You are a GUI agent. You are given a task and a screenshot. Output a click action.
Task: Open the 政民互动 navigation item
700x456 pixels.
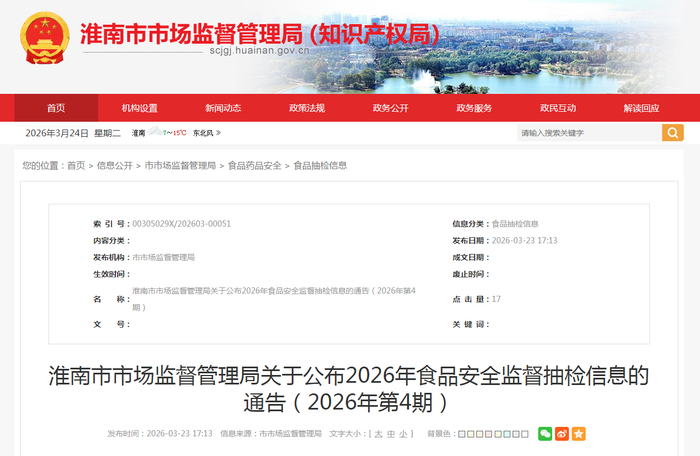pos(558,108)
